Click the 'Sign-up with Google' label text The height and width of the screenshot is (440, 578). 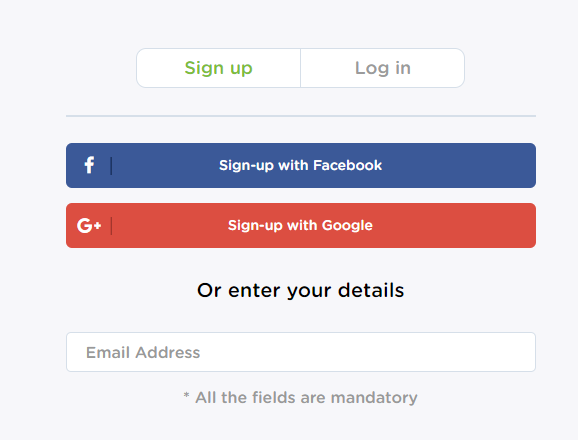pyautogui.click(x=300, y=226)
